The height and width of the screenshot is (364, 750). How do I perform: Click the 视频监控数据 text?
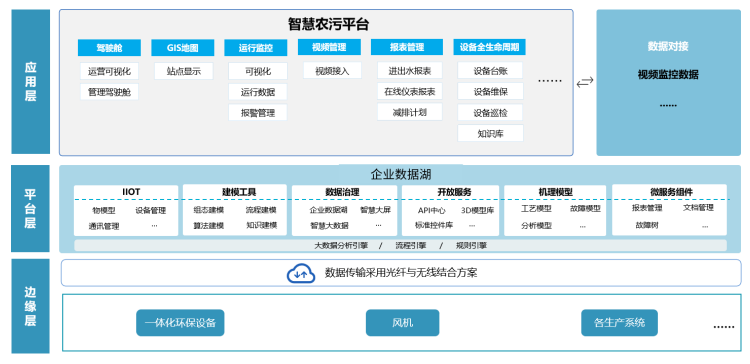pyautogui.click(x=668, y=75)
